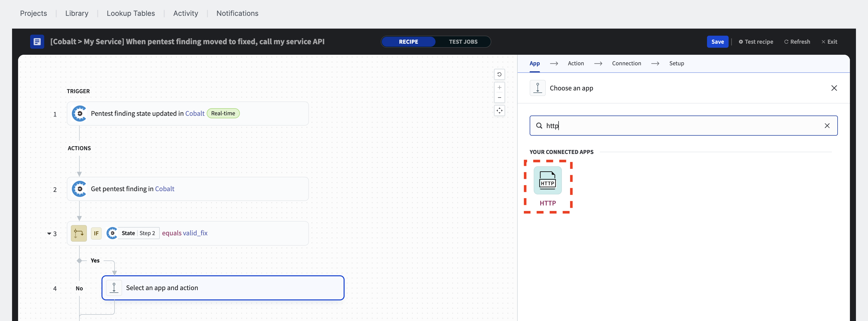Zoom out on the recipe canvas
Image resolution: width=868 pixels, height=321 pixels.
[x=499, y=98]
